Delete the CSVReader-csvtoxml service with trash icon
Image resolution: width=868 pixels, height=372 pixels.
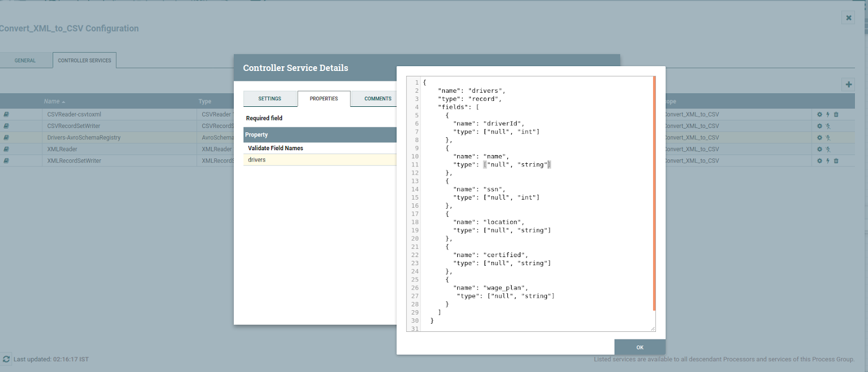click(x=836, y=114)
